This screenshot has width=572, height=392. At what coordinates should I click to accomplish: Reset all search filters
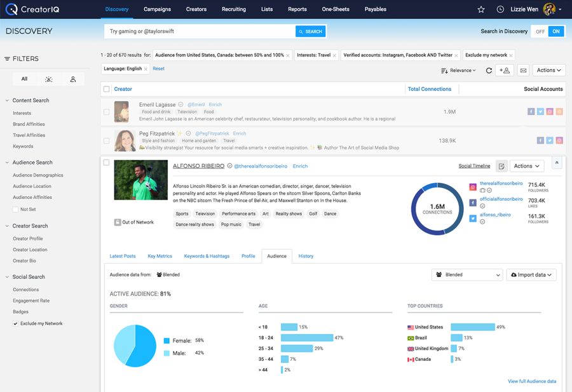pos(158,69)
